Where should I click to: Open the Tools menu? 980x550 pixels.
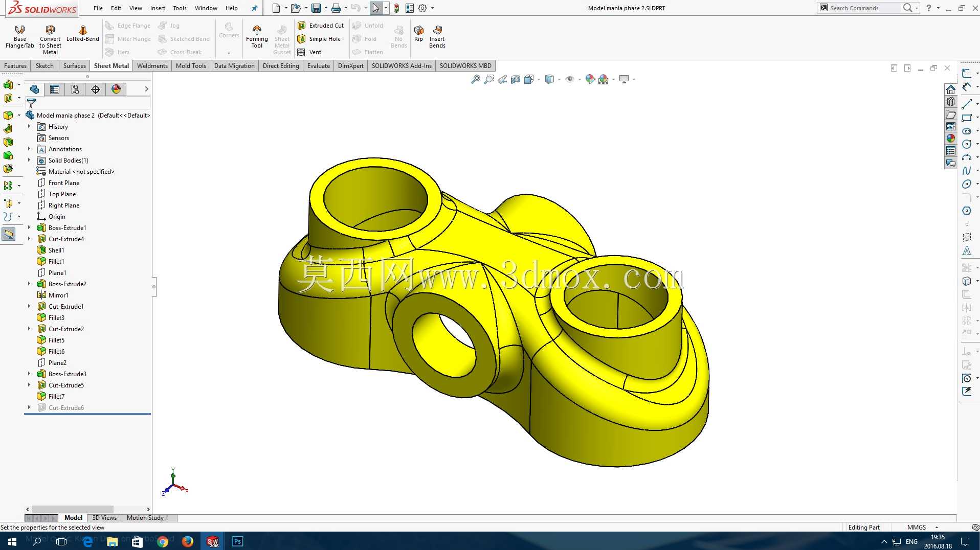[x=180, y=8]
